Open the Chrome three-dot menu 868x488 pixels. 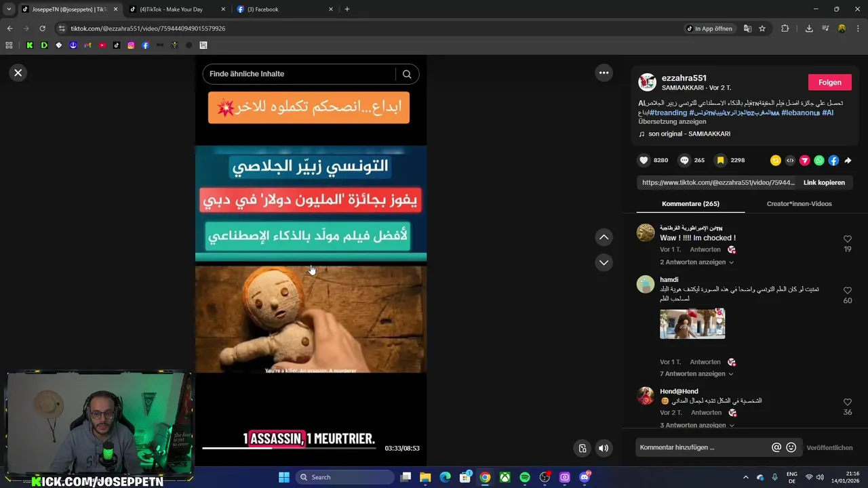click(859, 28)
